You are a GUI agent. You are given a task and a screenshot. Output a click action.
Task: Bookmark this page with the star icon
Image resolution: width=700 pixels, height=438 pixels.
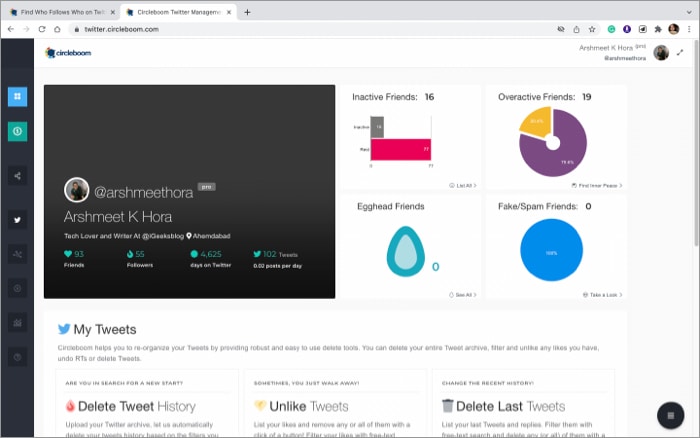[592, 29]
